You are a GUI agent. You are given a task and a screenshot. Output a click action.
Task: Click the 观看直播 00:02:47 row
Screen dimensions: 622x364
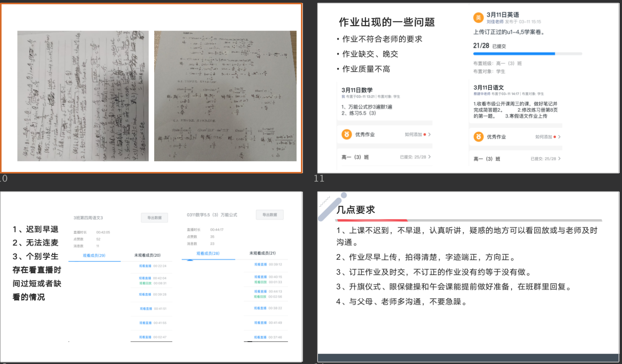coord(153,337)
